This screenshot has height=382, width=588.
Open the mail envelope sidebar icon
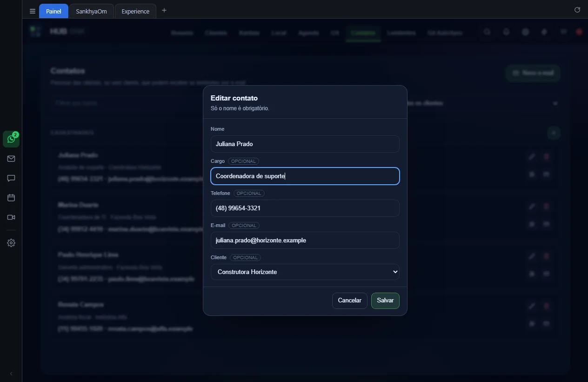coord(11,159)
